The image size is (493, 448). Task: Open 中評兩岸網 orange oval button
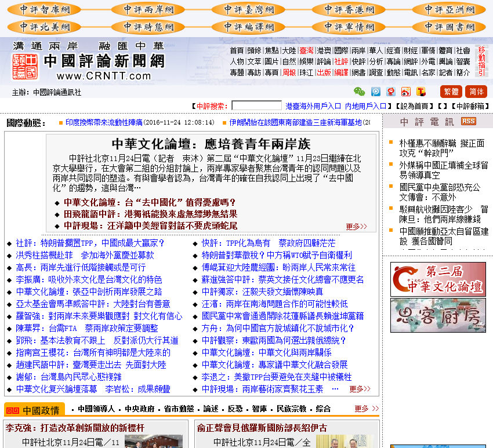148,10
